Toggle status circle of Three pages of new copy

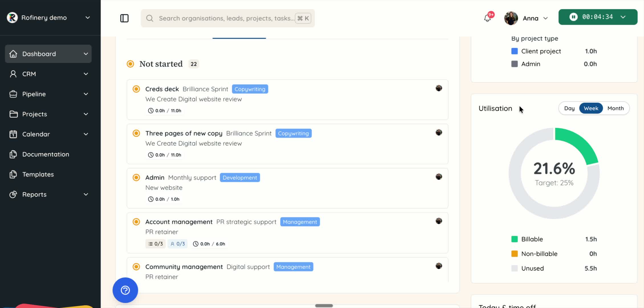tap(136, 133)
